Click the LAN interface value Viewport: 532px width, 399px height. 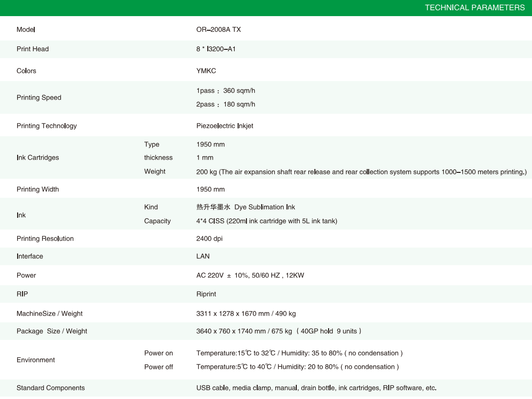203,256
